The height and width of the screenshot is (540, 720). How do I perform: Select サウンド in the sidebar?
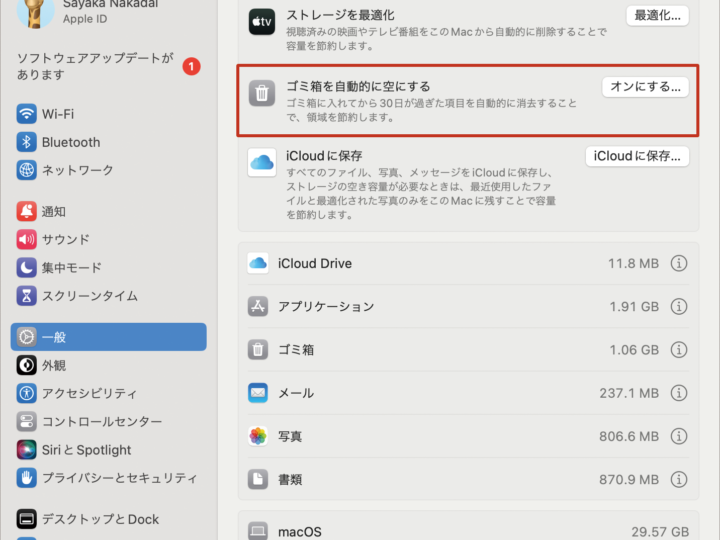pos(108,239)
